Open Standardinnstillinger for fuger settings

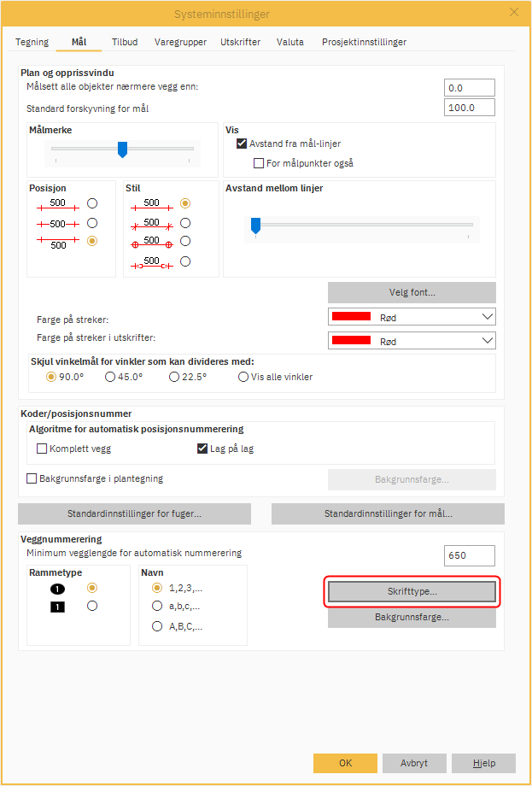(x=134, y=513)
